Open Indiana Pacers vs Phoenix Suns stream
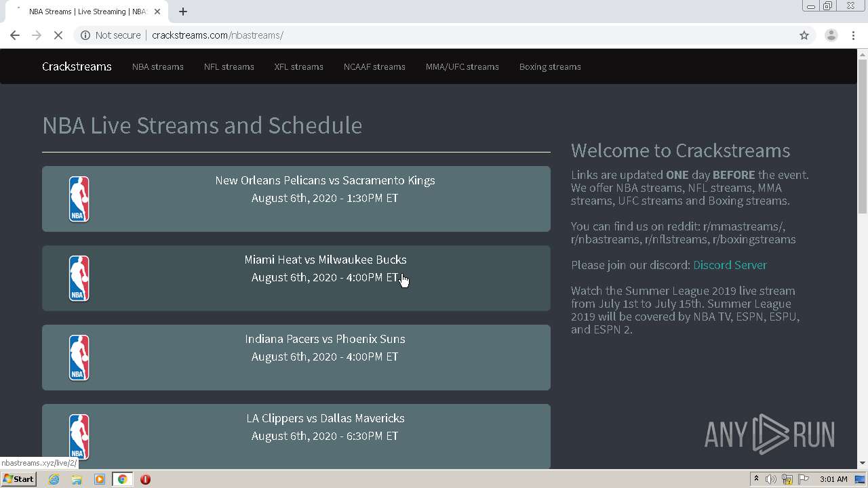Image resolution: width=868 pixels, height=488 pixels. (x=296, y=357)
